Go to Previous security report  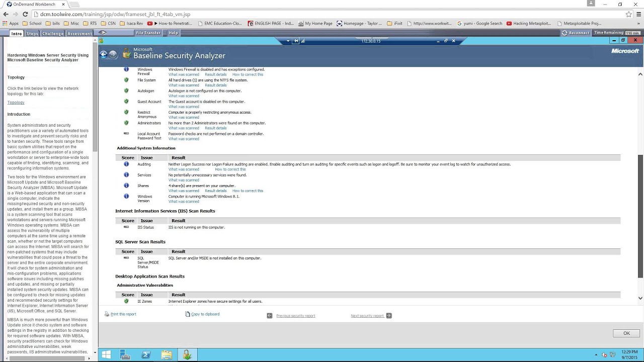coord(295,316)
